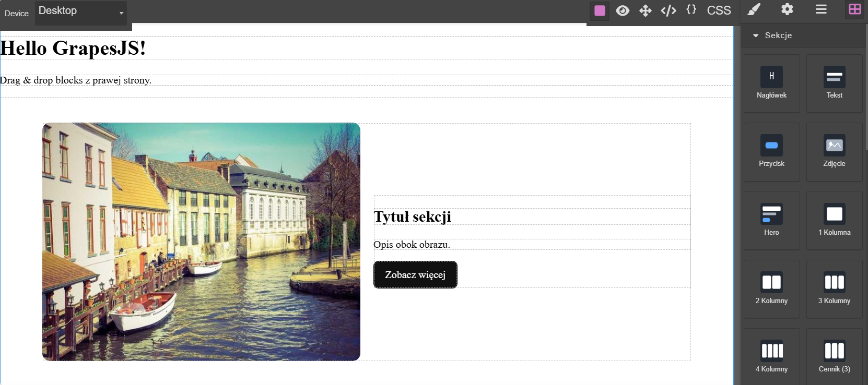
Task: Toggle component outlines with the pink square
Action: click(600, 10)
